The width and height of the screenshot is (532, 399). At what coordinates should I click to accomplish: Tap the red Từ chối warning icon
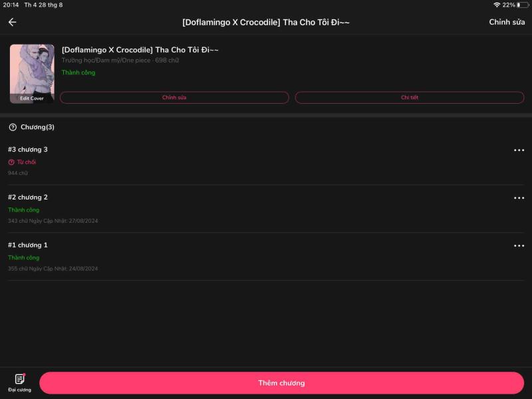point(11,162)
